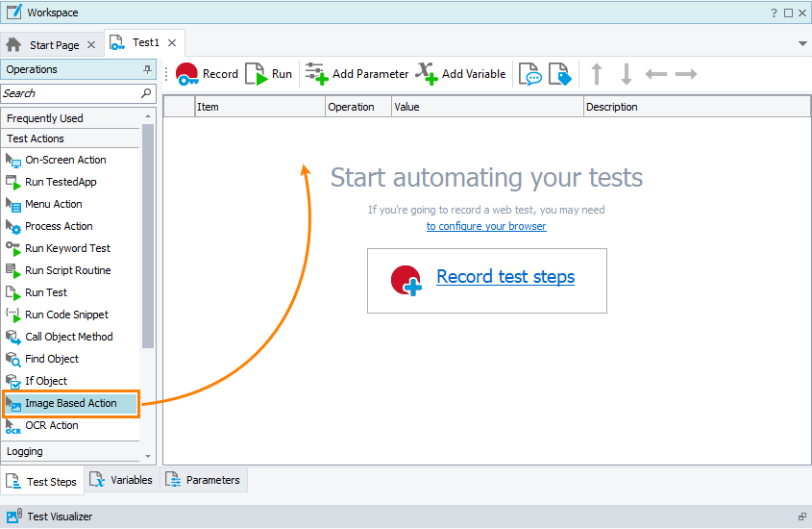This screenshot has width=812, height=529.
Task: Click the comment speech bubble icon
Action: [x=529, y=74]
